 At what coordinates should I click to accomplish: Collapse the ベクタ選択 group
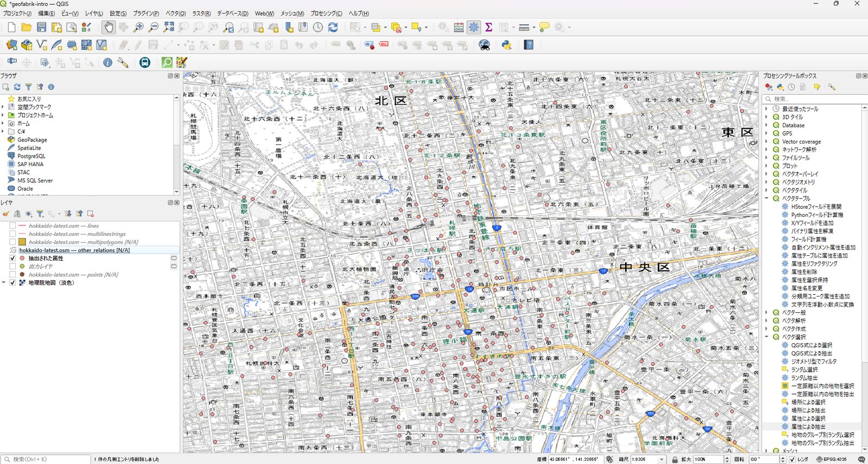click(x=767, y=337)
